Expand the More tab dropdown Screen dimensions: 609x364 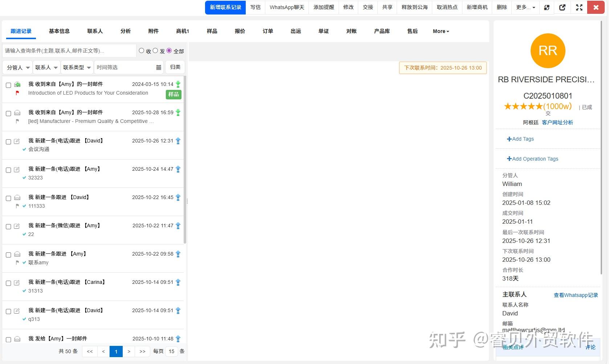tap(441, 31)
